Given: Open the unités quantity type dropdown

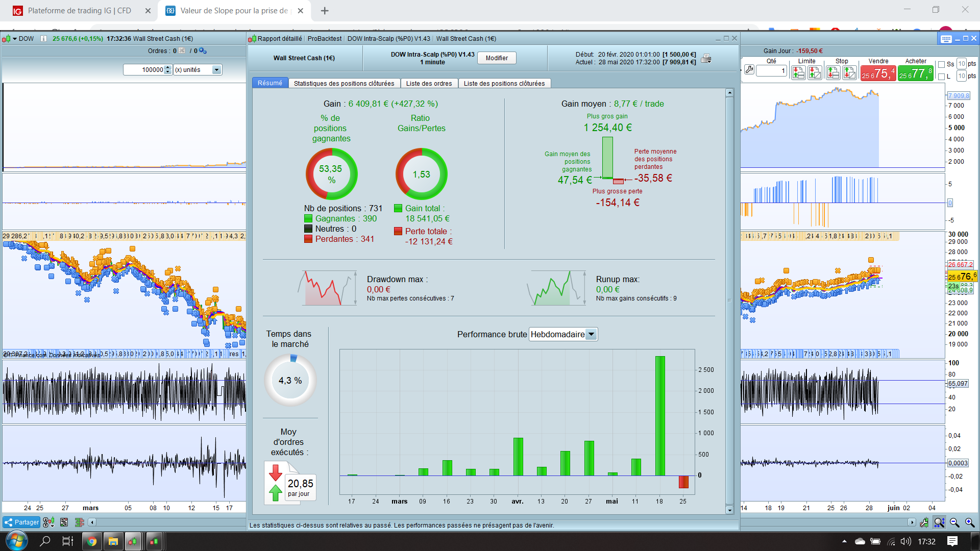Looking at the screenshot, I should click(x=216, y=70).
